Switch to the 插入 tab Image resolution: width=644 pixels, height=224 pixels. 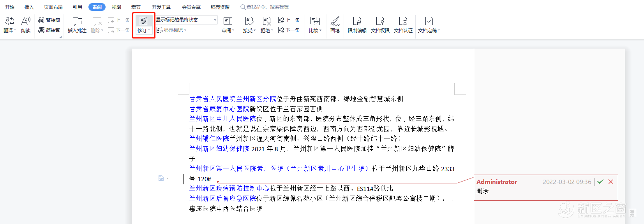[29, 7]
